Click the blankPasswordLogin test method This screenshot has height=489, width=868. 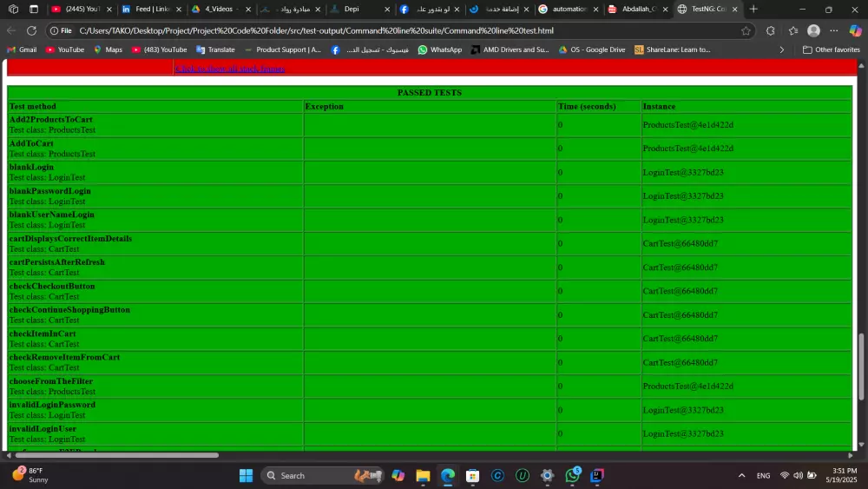[x=49, y=191]
